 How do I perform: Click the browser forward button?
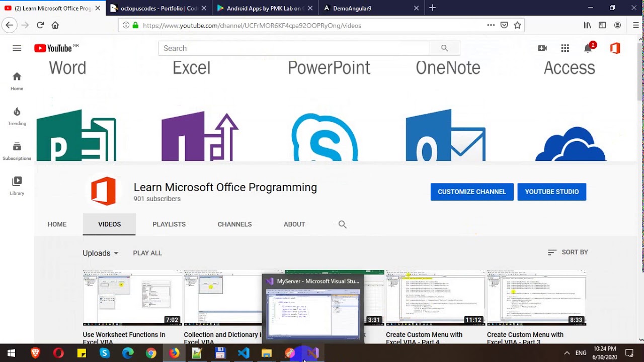pyautogui.click(x=25, y=25)
